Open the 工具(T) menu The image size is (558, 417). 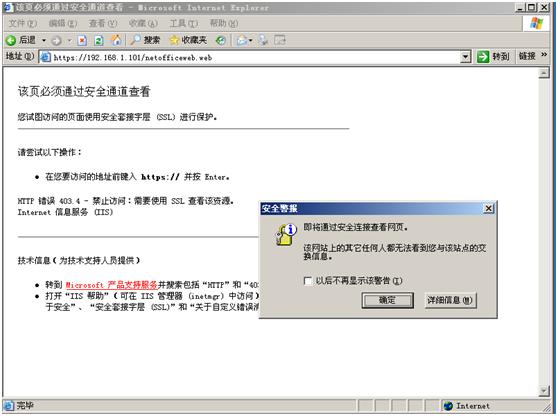tap(184, 23)
